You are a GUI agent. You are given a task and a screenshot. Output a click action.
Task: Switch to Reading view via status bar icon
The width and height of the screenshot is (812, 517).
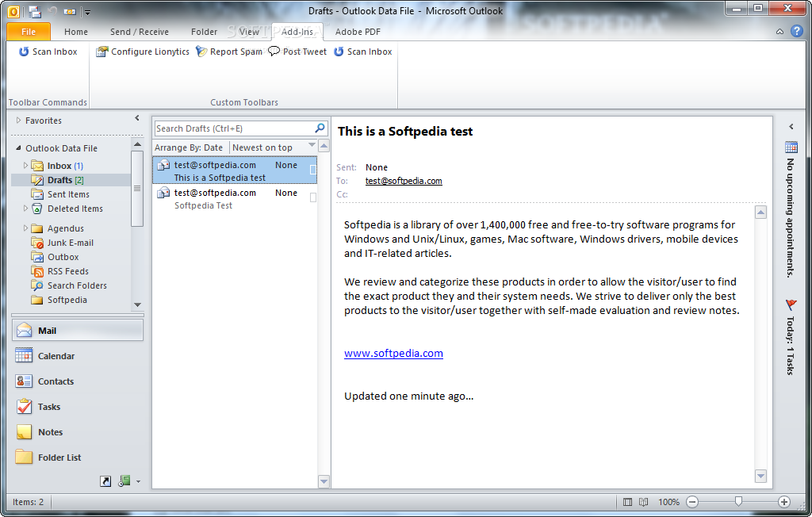(x=643, y=502)
